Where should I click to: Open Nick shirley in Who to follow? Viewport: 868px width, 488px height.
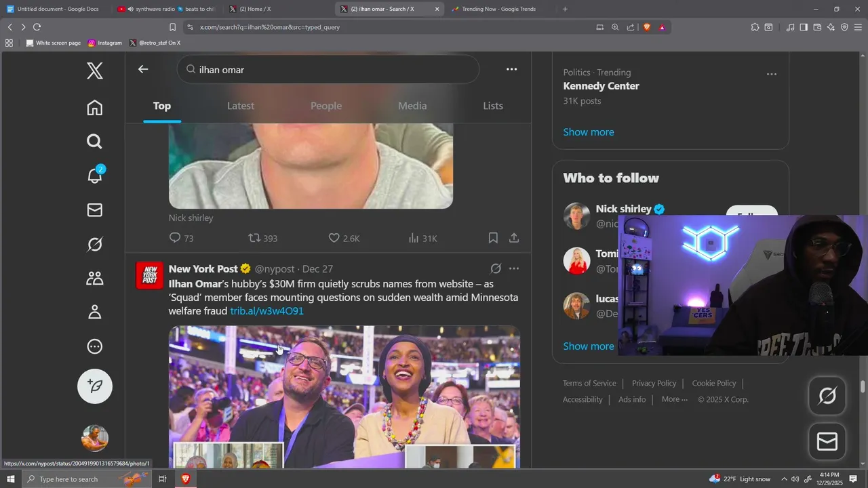tap(623, 209)
